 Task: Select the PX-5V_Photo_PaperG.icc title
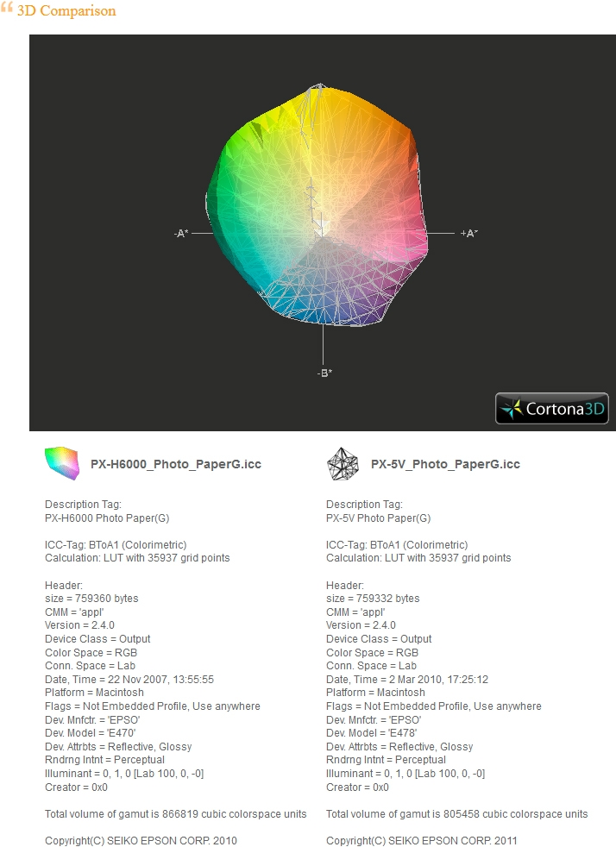point(445,464)
